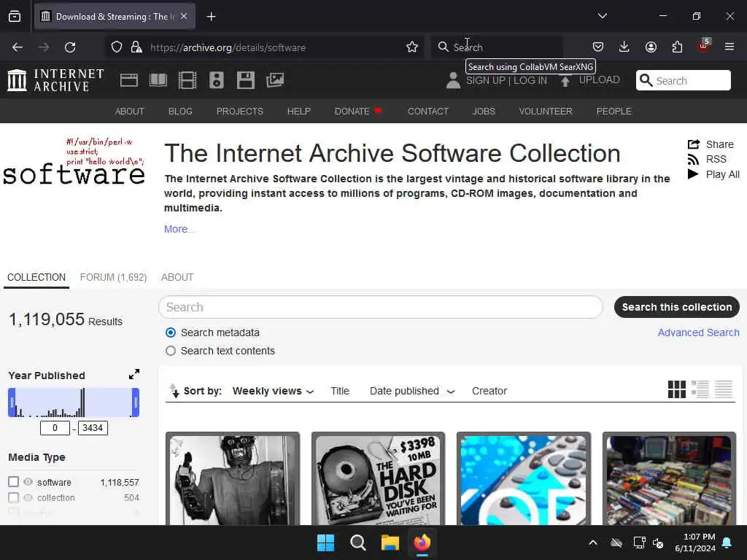Click left year range slider handle

click(x=12, y=402)
